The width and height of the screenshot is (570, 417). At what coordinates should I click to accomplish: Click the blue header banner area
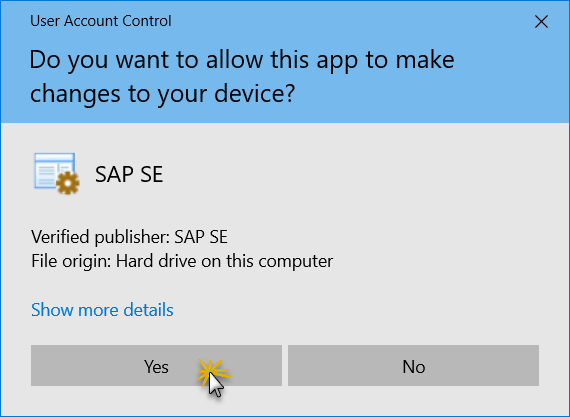tap(285, 62)
